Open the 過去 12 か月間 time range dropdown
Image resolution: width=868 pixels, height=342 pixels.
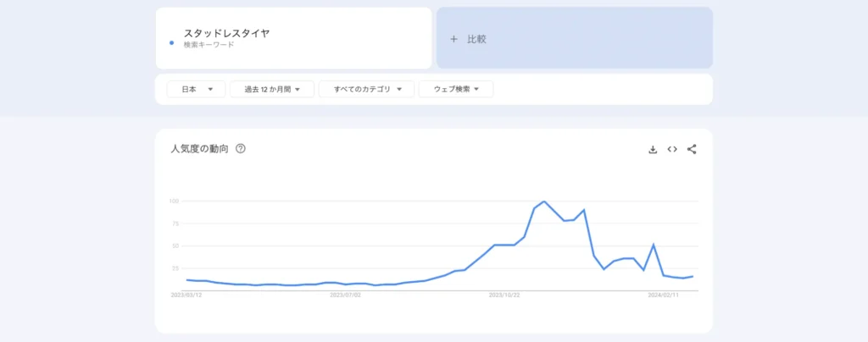[272, 89]
